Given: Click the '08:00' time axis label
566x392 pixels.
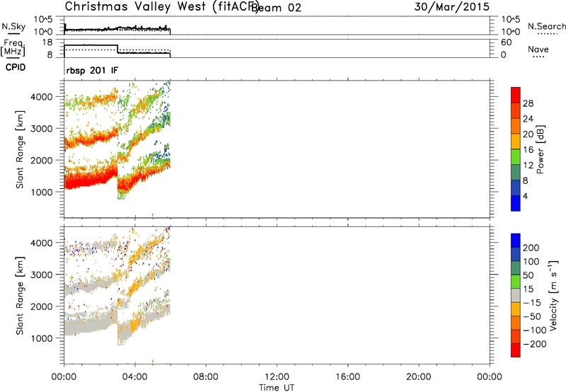Looking at the screenshot, I should pyautogui.click(x=206, y=377).
